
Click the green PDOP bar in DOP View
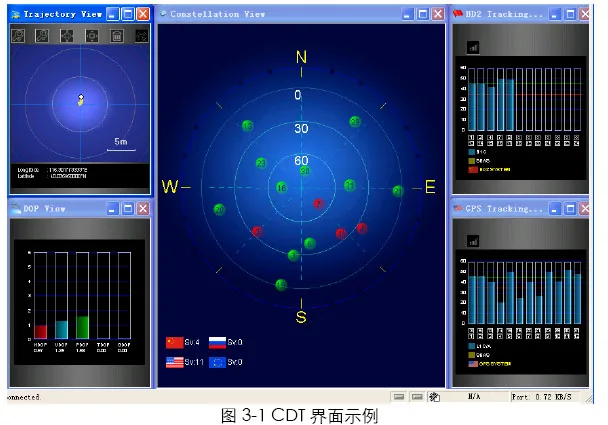(82, 327)
